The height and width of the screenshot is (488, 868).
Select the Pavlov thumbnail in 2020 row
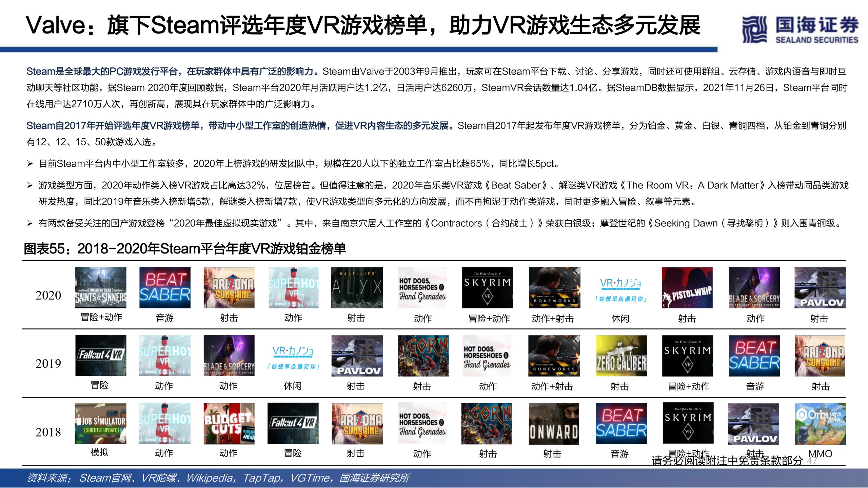(x=820, y=287)
